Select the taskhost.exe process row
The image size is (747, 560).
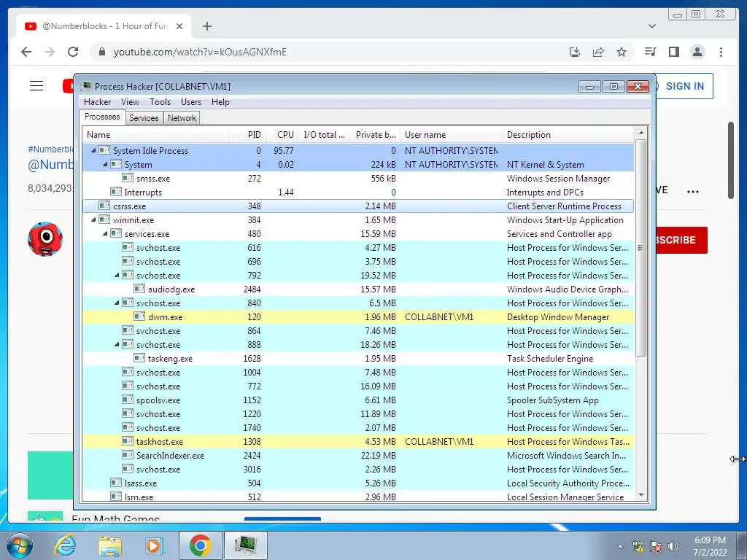pyautogui.click(x=358, y=441)
